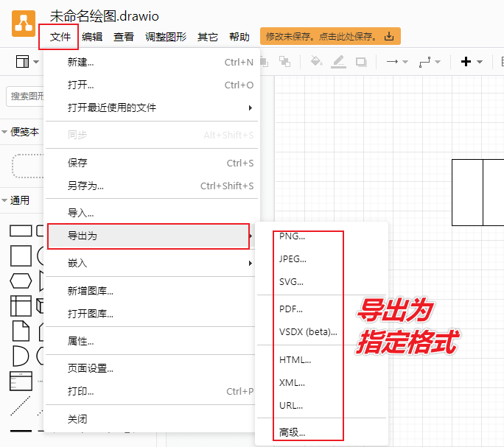The width and height of the screenshot is (504, 447).
Task: Click the connection arrow style icon
Action: coord(392,61)
